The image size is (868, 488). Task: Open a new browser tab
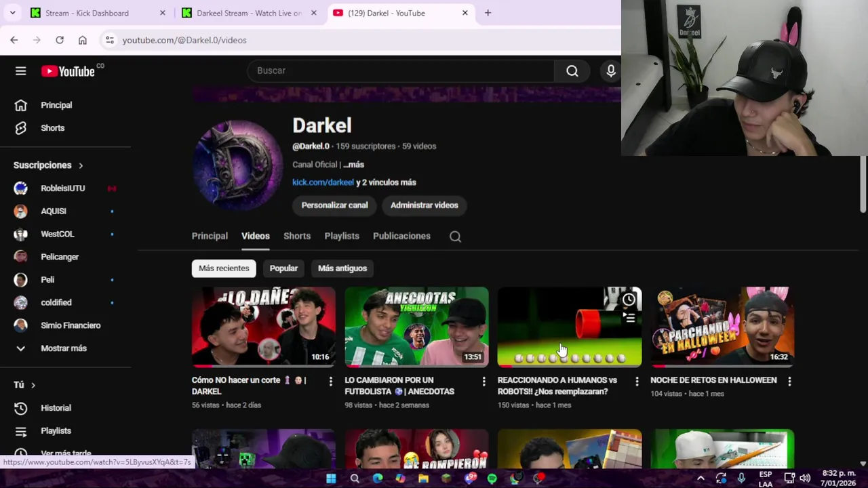[488, 13]
